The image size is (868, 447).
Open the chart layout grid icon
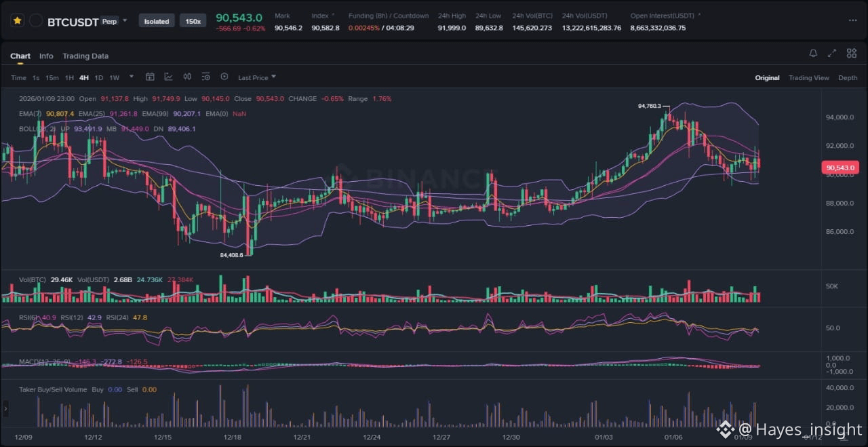pos(850,54)
